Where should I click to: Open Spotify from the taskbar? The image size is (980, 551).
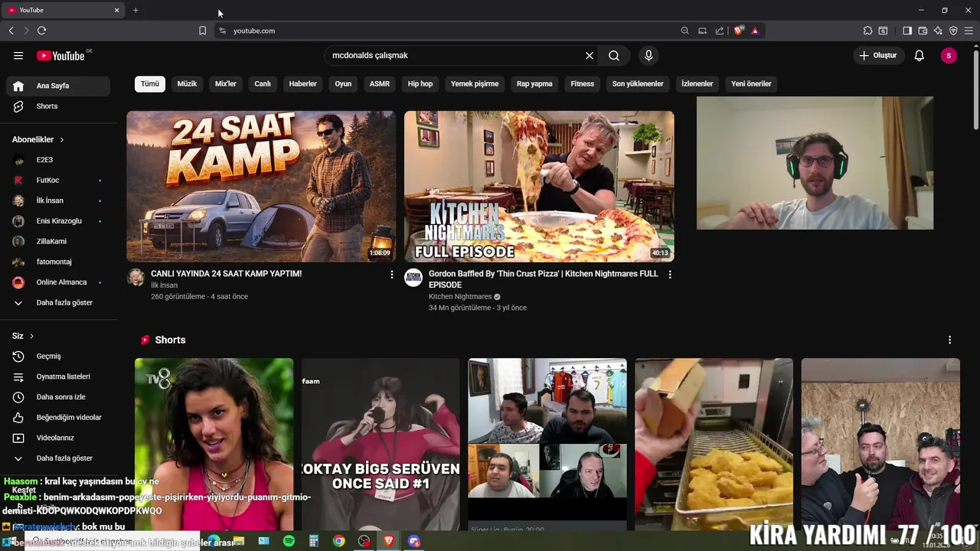click(x=289, y=541)
